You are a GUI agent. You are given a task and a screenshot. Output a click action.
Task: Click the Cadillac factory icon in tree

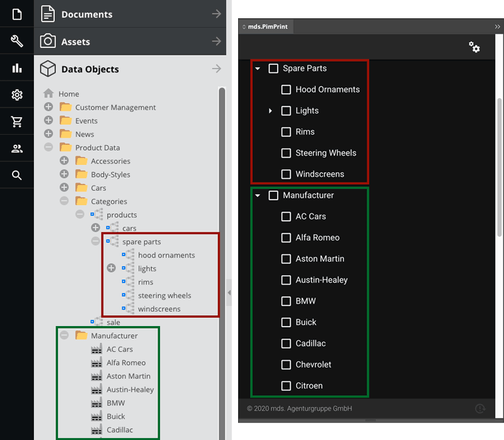click(x=96, y=430)
